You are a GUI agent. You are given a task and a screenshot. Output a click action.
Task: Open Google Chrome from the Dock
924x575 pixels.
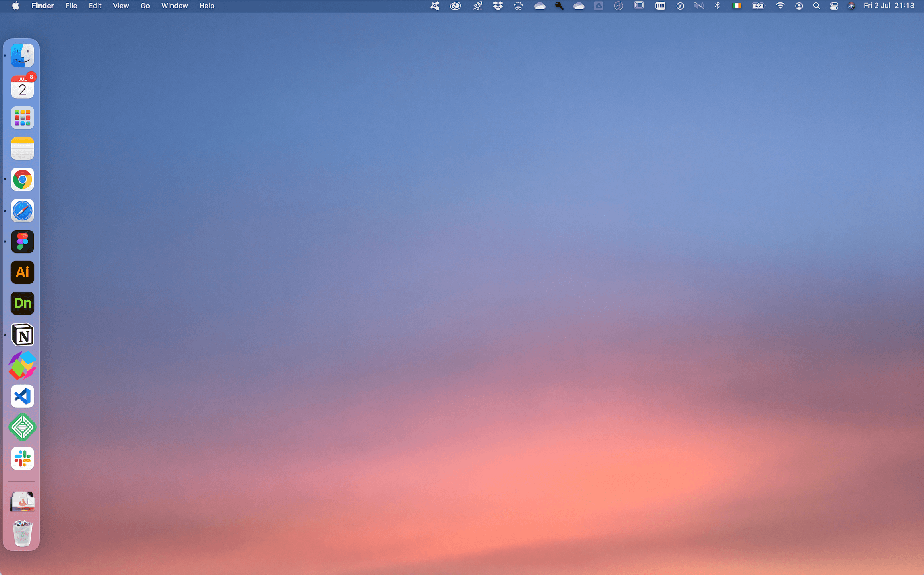[22, 179]
